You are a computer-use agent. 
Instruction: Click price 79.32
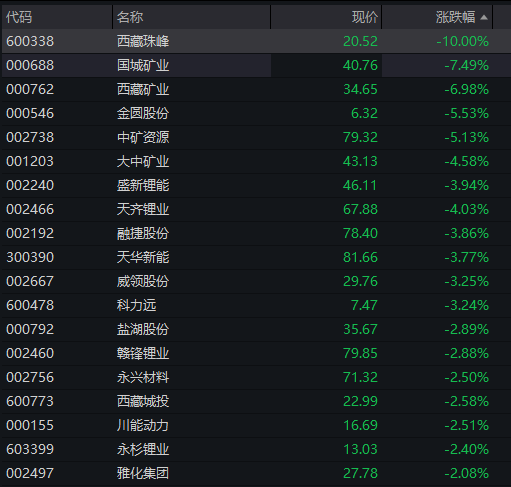tap(360, 137)
